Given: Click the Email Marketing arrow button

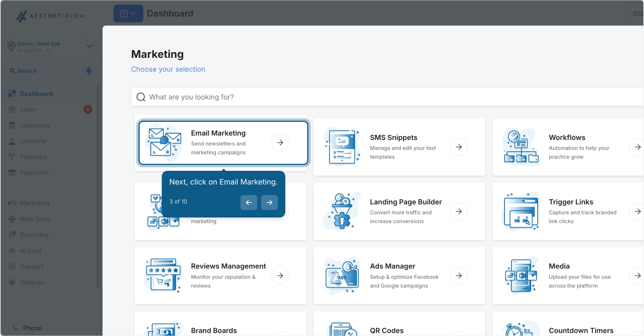Looking at the screenshot, I should (280, 142).
